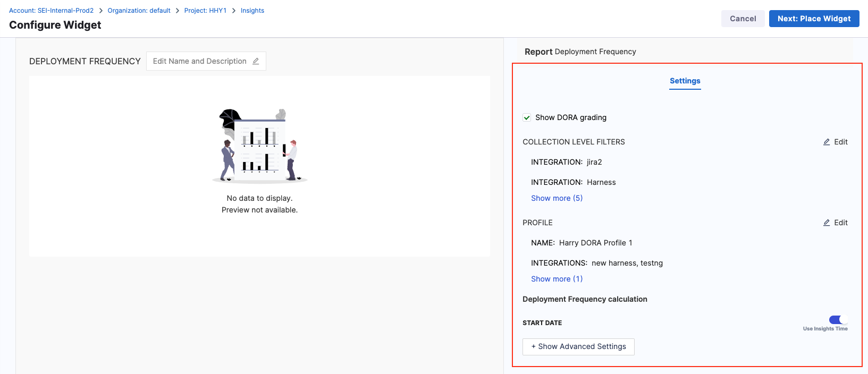Screen dimensions: 868x374
Task: Click Next: Place Widget
Action: coord(814,19)
